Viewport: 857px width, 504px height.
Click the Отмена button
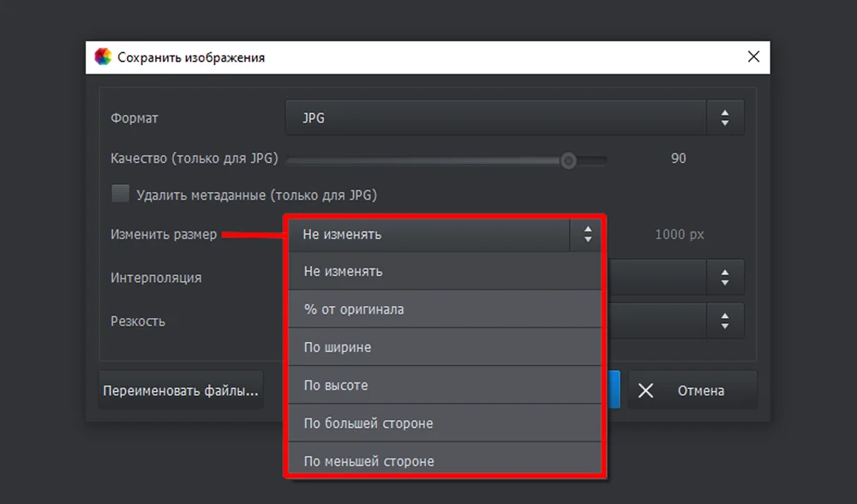pos(692,390)
